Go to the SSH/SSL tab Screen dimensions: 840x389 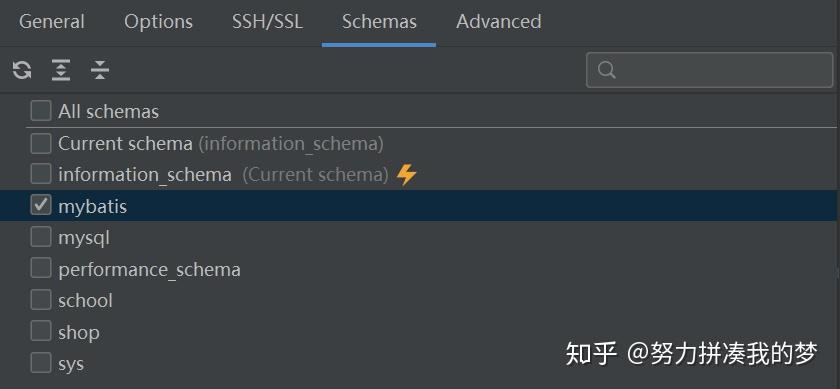(x=267, y=22)
